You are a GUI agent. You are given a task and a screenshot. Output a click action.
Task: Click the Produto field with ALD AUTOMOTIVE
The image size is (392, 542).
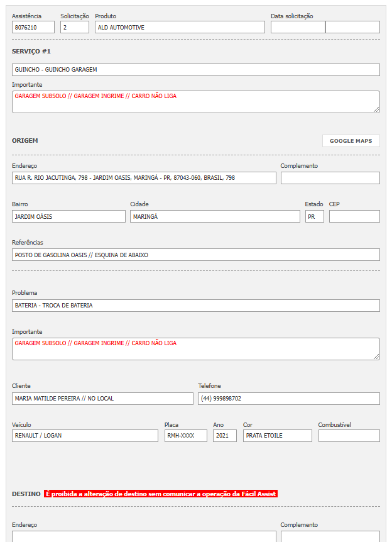(180, 28)
